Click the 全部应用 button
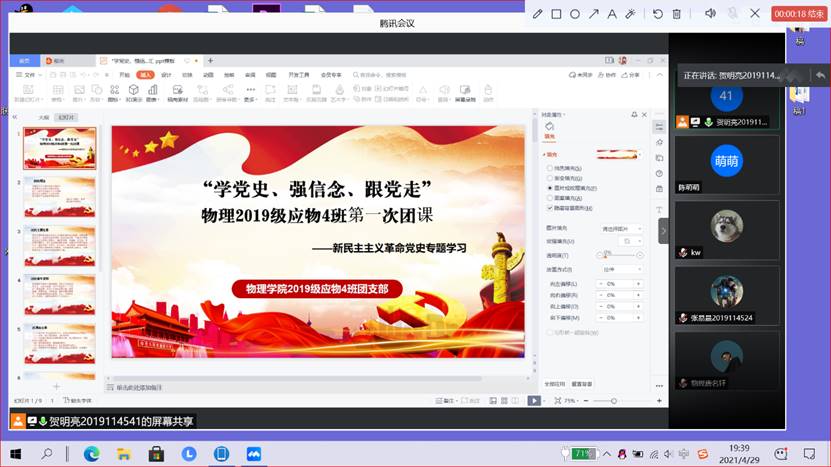 pos(554,383)
